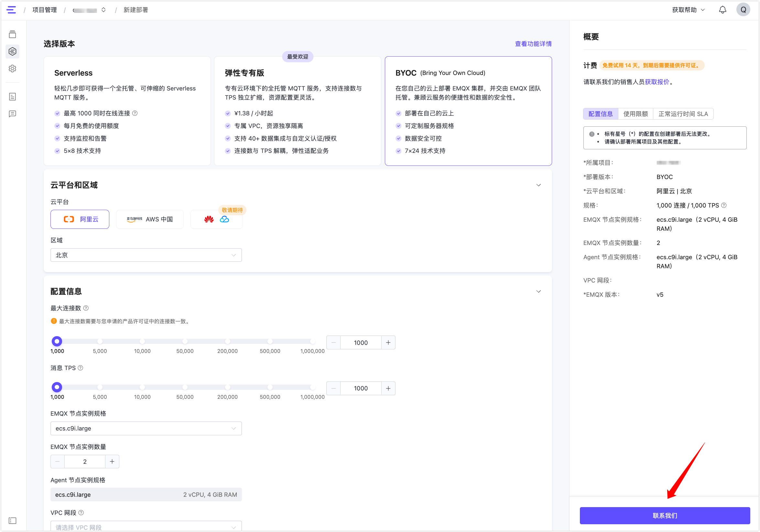Show help for VPC 网段

[x=81, y=513]
